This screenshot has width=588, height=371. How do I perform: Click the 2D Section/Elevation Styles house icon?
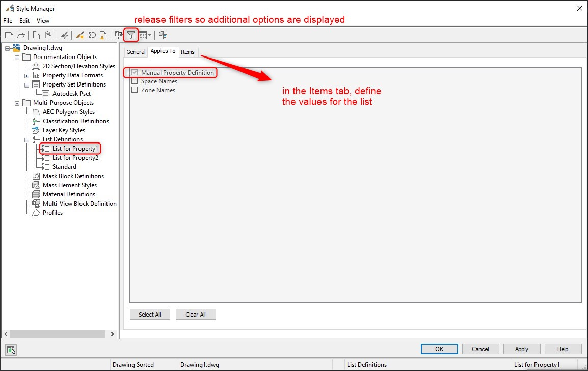pyautogui.click(x=36, y=66)
